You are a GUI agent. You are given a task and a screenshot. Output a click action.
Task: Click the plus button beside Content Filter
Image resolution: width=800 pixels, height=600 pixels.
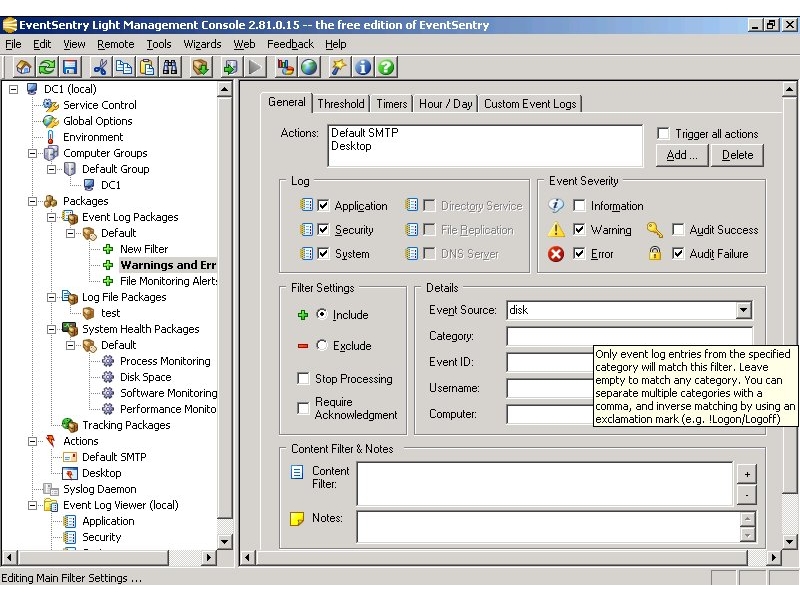pos(747,474)
